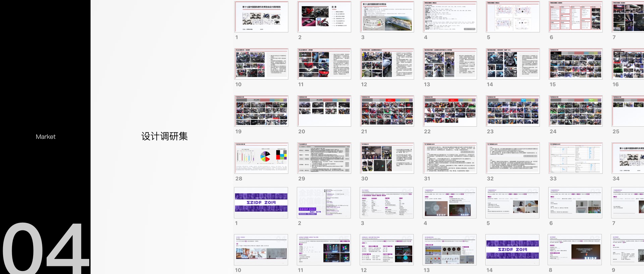Select slide 23 blue motorcycles grid
The height and width of the screenshot is (274, 644).
513,111
